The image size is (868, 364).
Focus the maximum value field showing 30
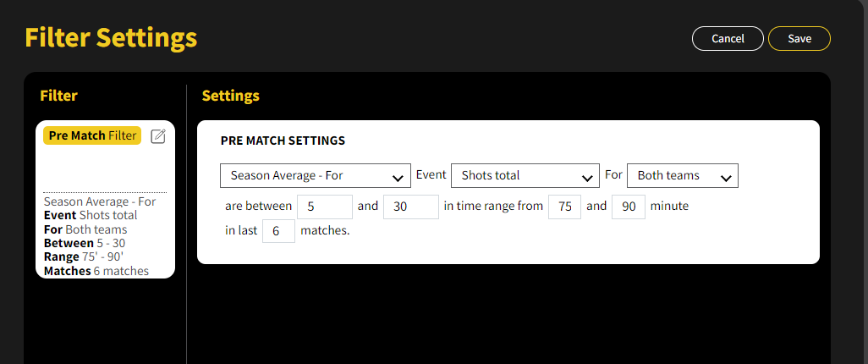(410, 207)
